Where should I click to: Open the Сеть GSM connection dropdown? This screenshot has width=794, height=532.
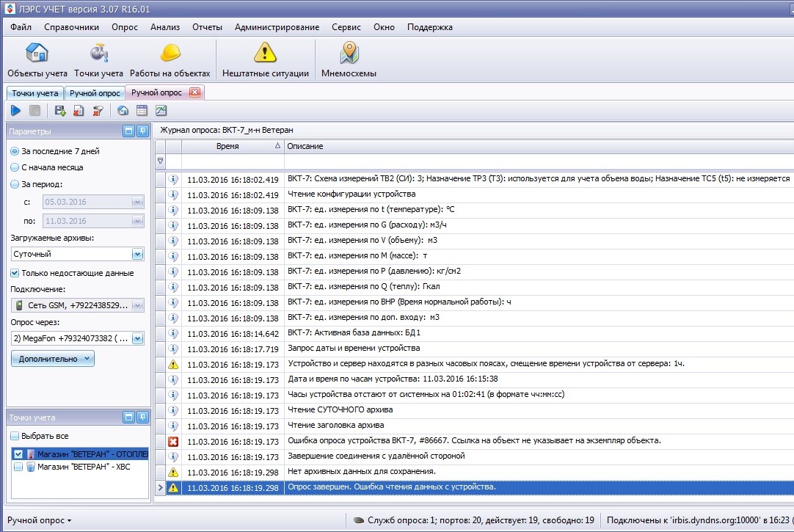pos(137,305)
